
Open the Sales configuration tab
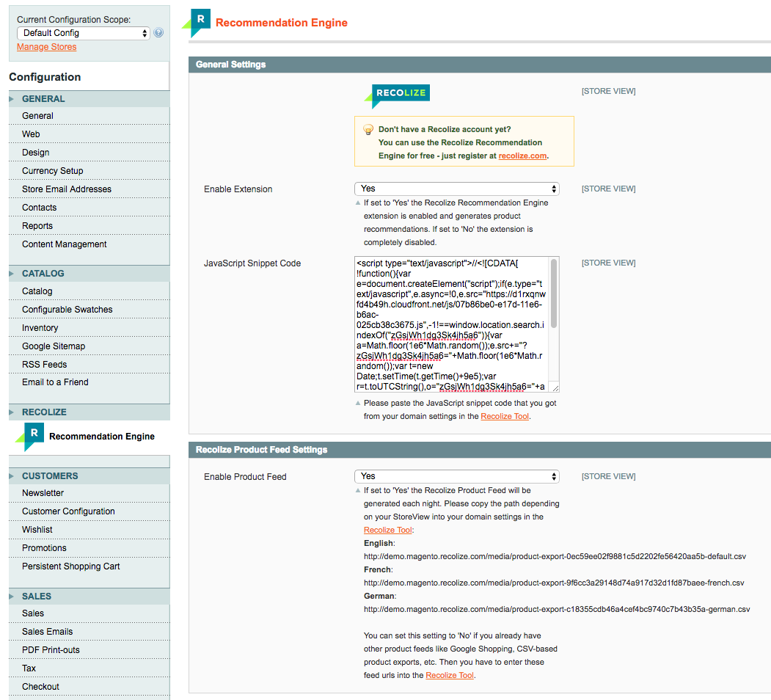coord(89,613)
